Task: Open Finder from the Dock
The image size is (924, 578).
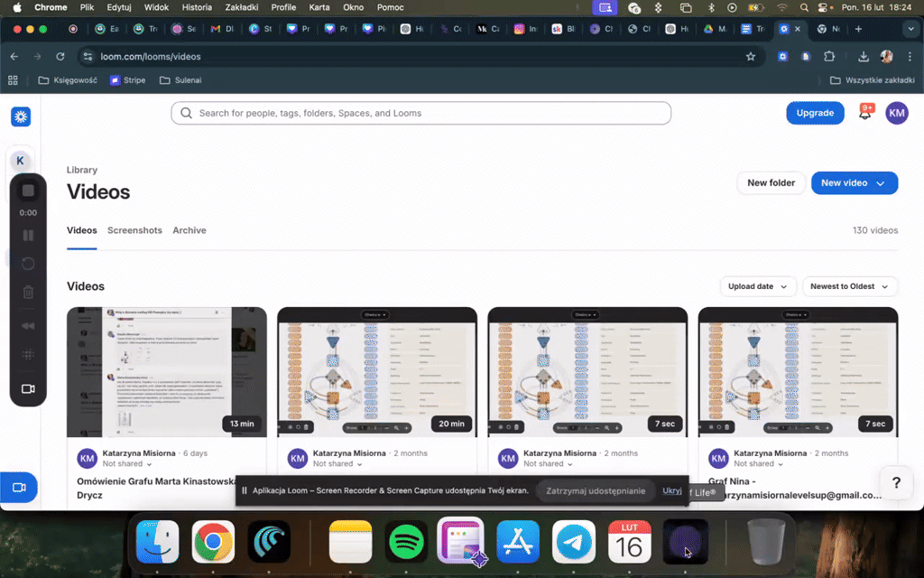Action: pos(157,542)
